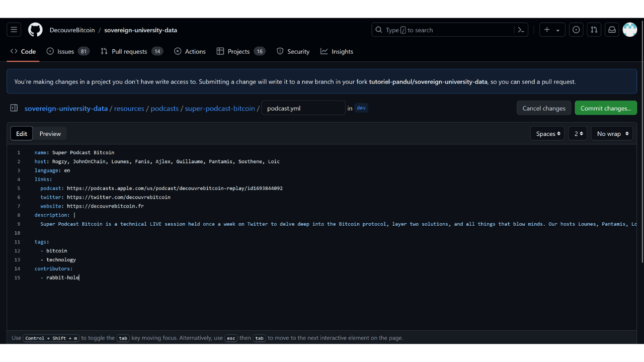
Task: Click the Create new plus button
Action: (547, 30)
